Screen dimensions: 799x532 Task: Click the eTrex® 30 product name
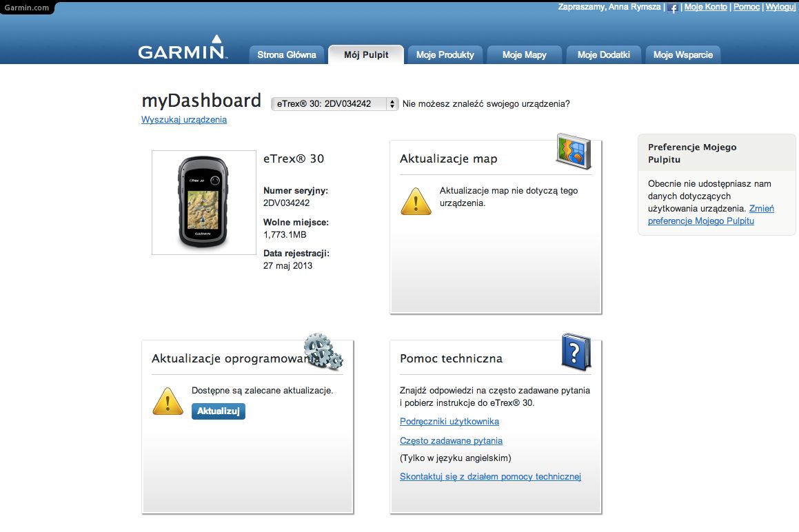(294, 158)
